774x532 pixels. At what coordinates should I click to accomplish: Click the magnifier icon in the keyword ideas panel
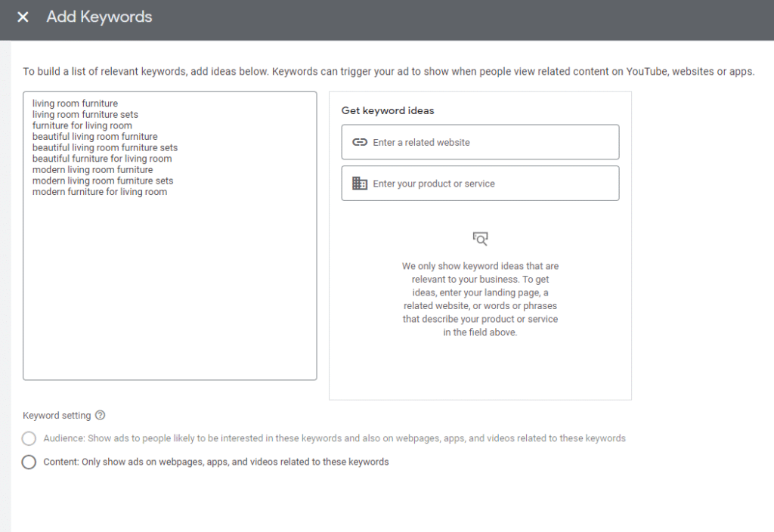coord(480,239)
